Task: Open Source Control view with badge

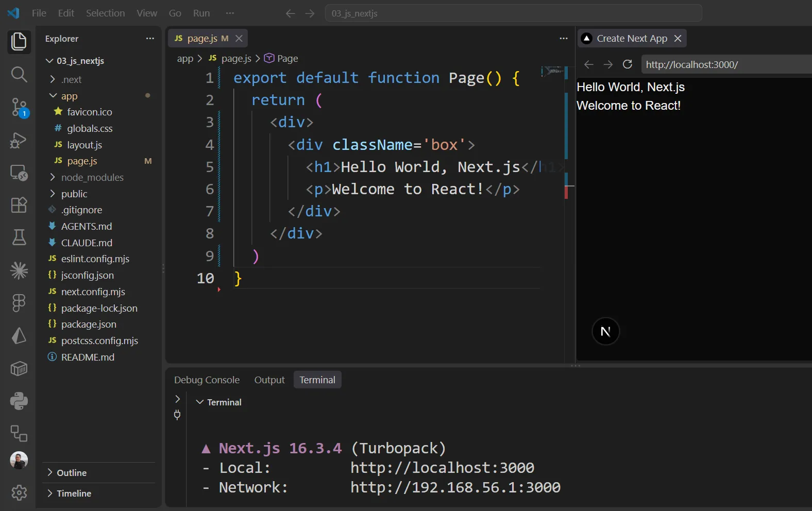Action: [19, 107]
